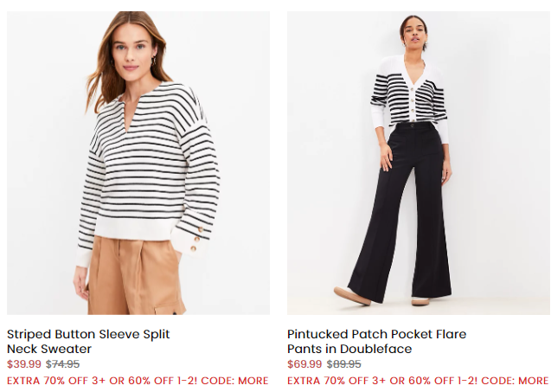The width and height of the screenshot is (551, 392).
Task: Select the $69.99 sale price
Action: [304, 363]
